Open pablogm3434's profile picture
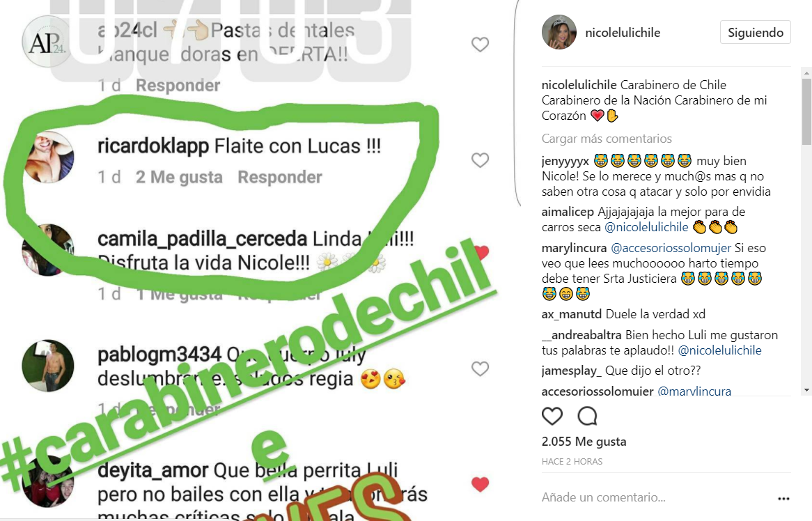This screenshot has width=812, height=521. tap(48, 366)
